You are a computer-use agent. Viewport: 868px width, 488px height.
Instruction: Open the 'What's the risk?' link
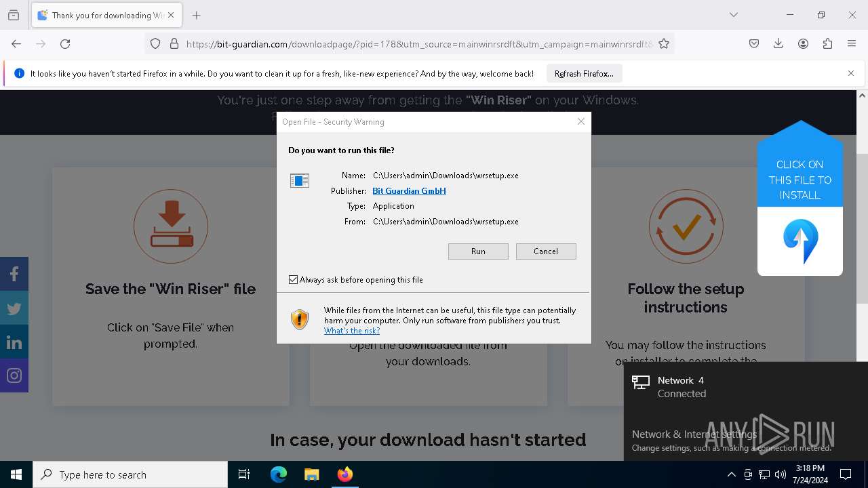point(352,331)
